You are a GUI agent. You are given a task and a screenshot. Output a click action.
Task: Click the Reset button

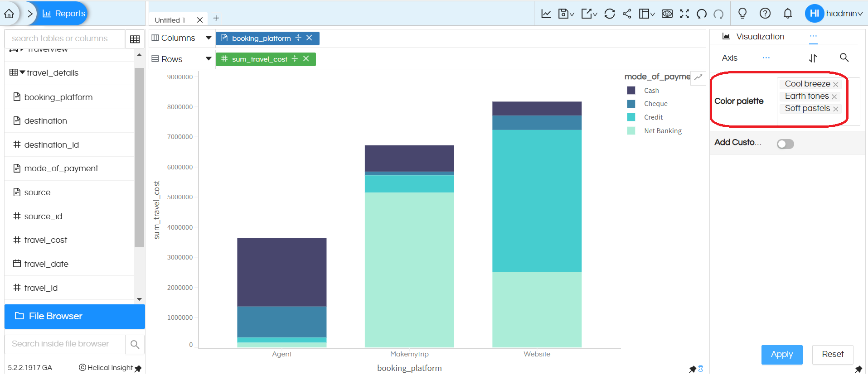pos(833,355)
